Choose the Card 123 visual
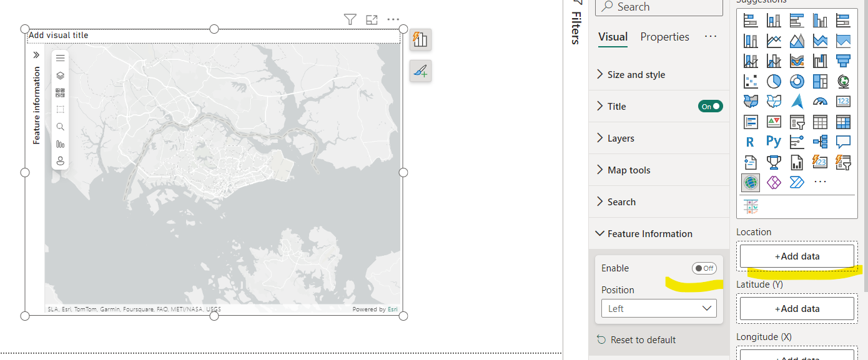The height and width of the screenshot is (360, 868). (843, 101)
